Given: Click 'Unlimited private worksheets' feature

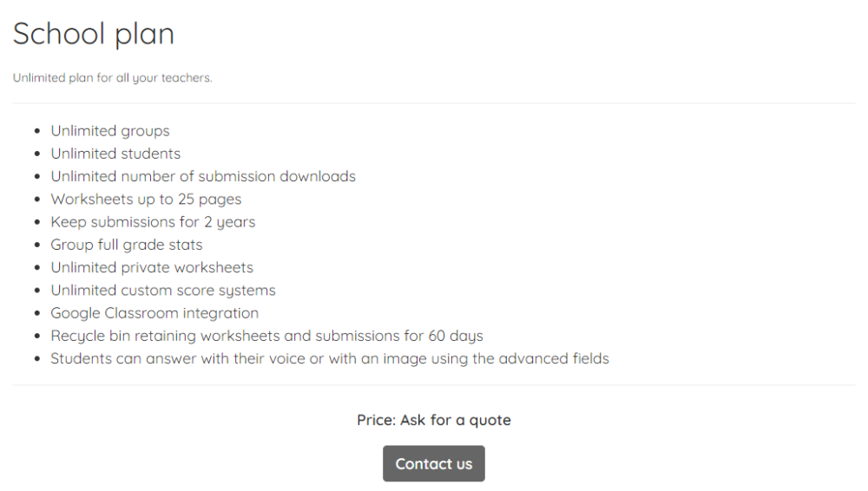Looking at the screenshot, I should (152, 267).
